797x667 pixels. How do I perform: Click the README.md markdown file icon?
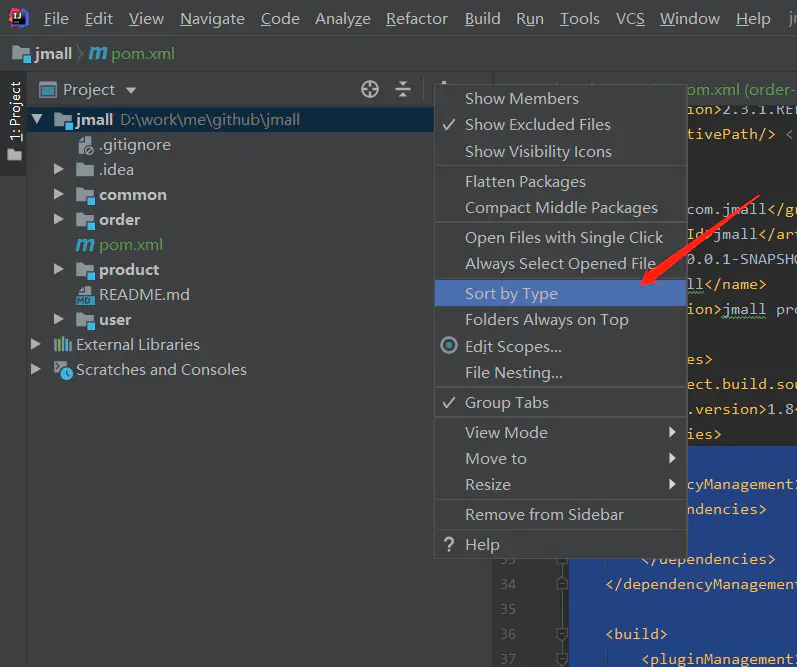tap(84, 295)
